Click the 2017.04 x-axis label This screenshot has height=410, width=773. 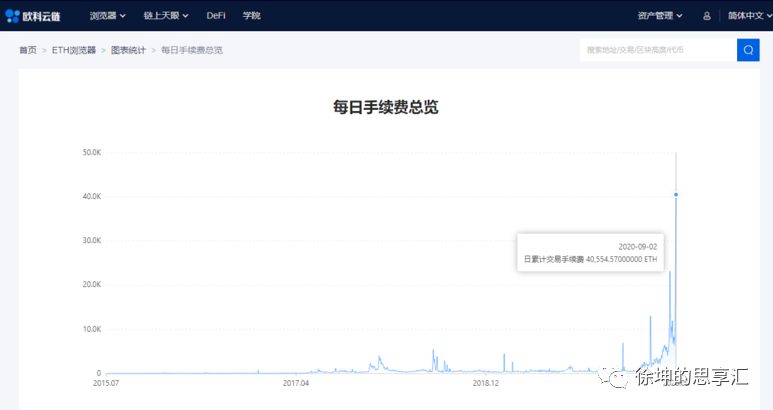[x=295, y=382]
